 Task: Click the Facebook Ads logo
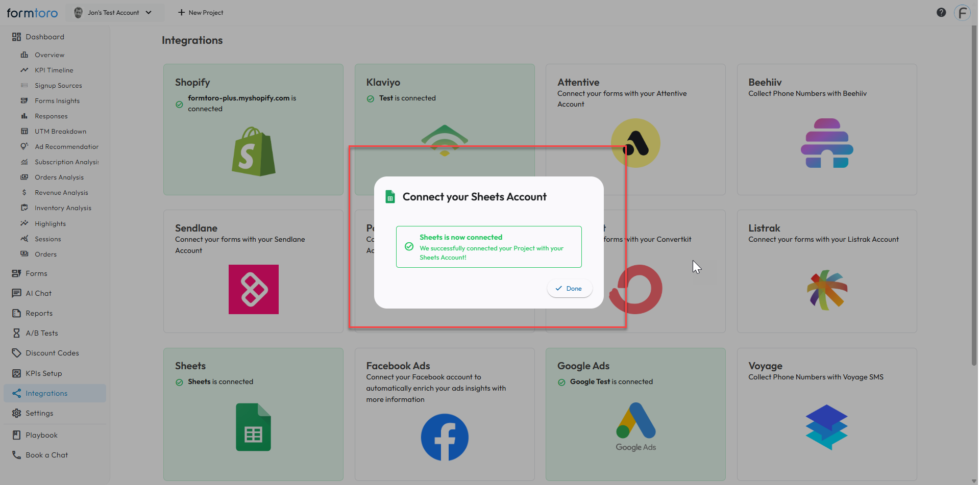click(x=445, y=438)
